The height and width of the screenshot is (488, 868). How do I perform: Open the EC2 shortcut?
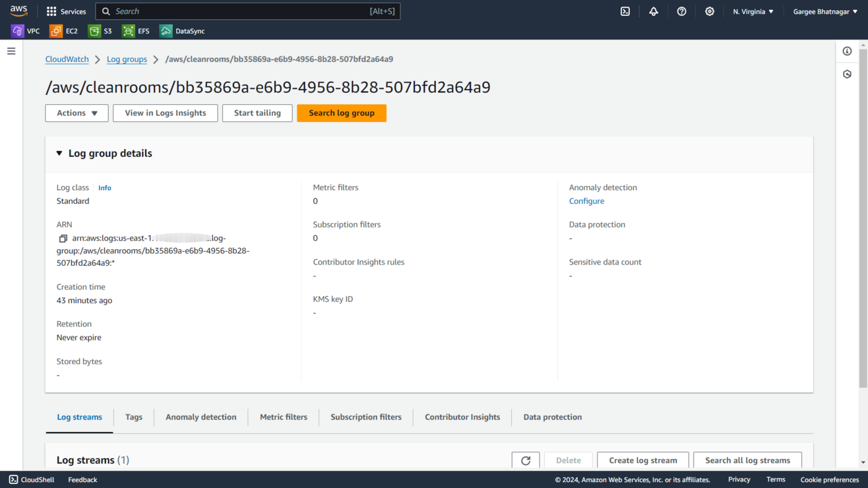64,31
